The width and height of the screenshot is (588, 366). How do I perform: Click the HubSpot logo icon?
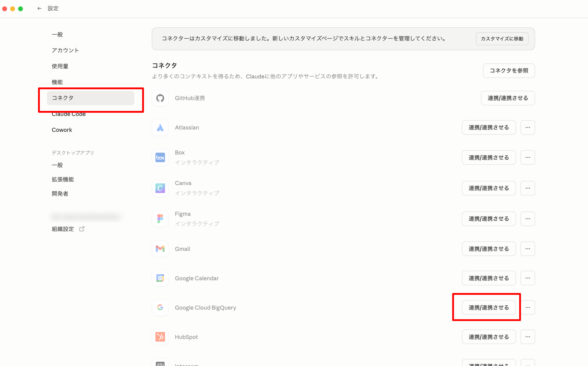pyautogui.click(x=160, y=337)
